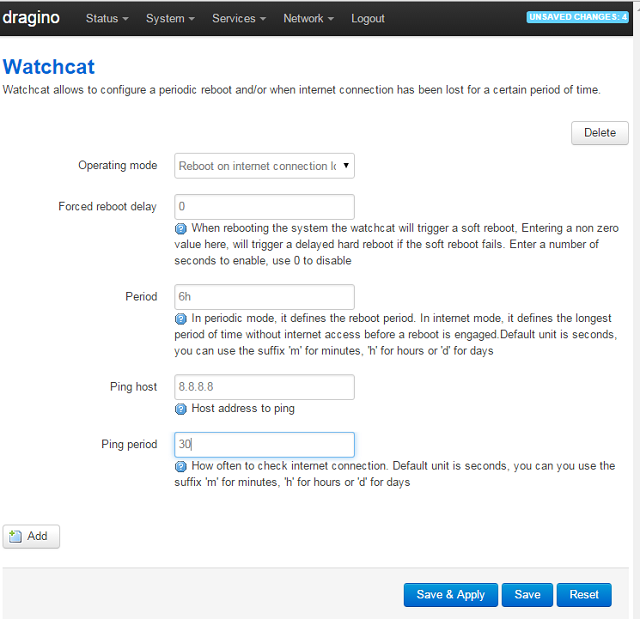640x619 pixels.
Task: Click the help icon under Ping period
Action: (180, 466)
